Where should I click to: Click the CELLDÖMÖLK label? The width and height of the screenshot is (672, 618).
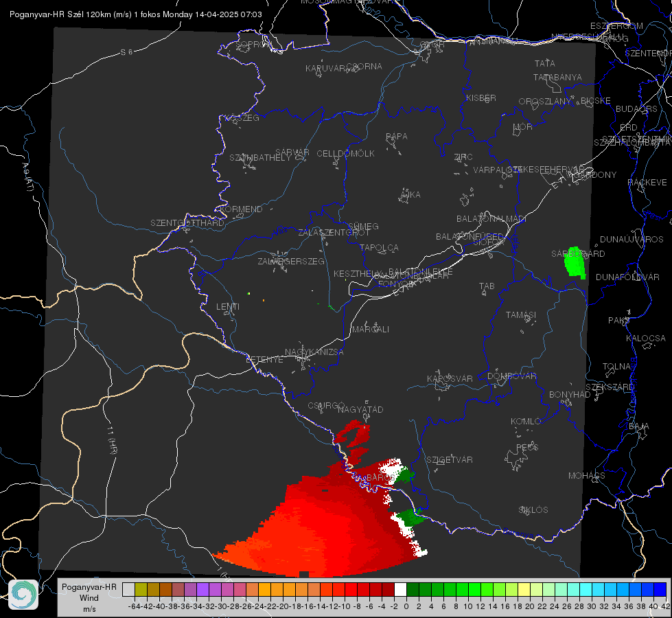click(346, 154)
